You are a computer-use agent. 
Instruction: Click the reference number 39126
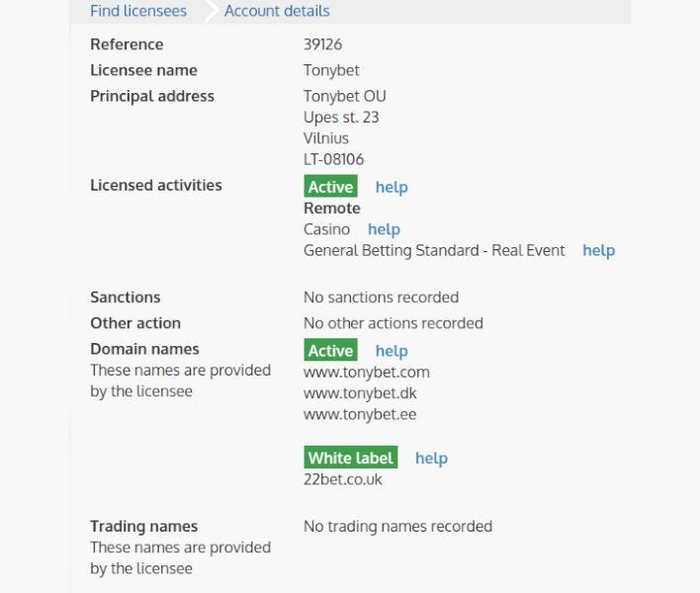coord(322,44)
